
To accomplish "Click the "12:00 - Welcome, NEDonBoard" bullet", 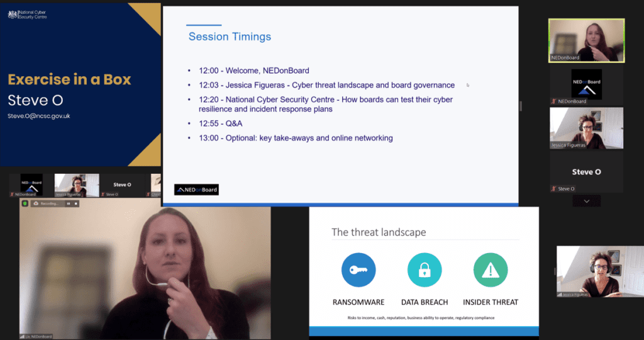I will 254,71.
